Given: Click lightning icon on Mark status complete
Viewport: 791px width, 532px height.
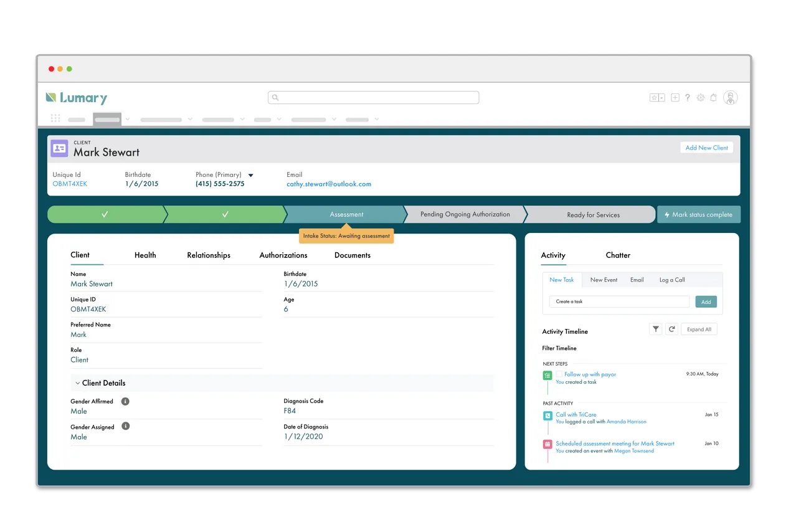Looking at the screenshot, I should [x=666, y=215].
